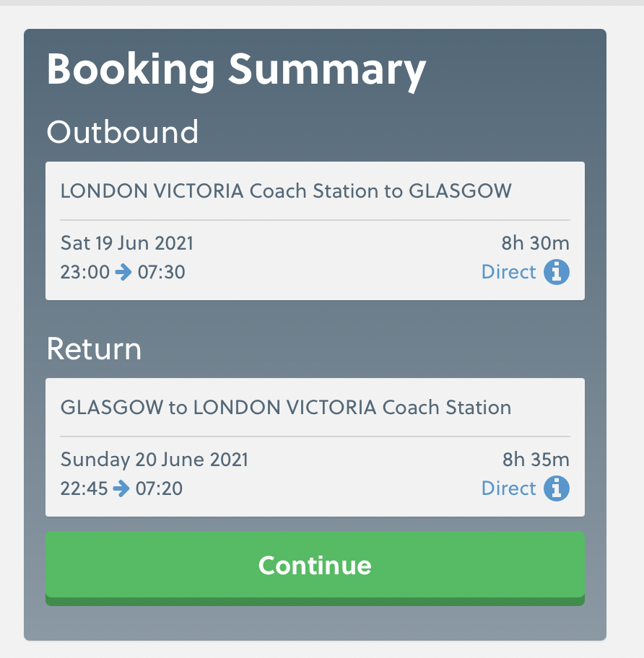Click the return blue arrow between times
The height and width of the screenshot is (658, 644).
coord(121,488)
